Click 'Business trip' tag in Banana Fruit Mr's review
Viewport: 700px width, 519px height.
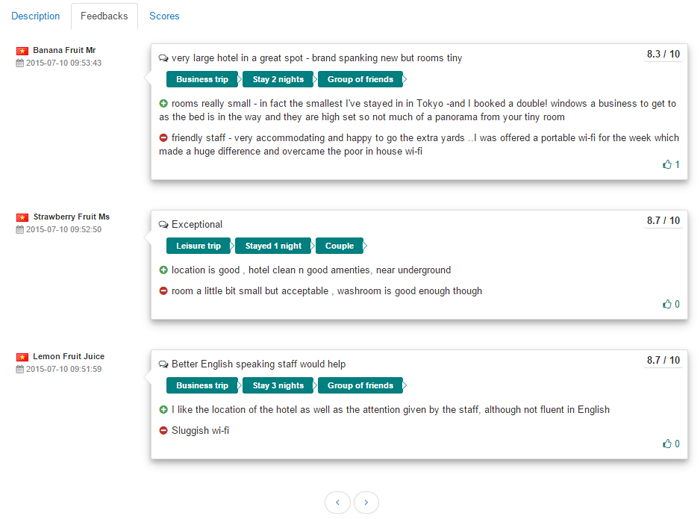202,79
